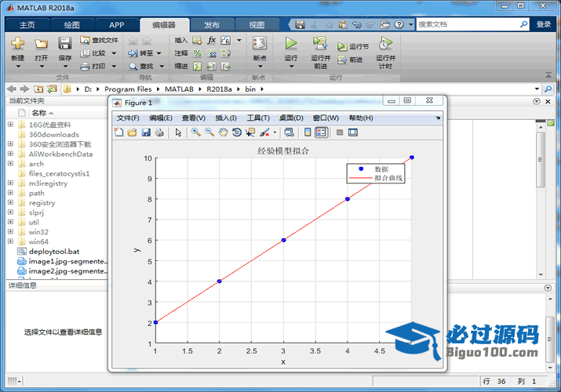
Task: Click the 查找文件 button
Action: click(x=99, y=40)
